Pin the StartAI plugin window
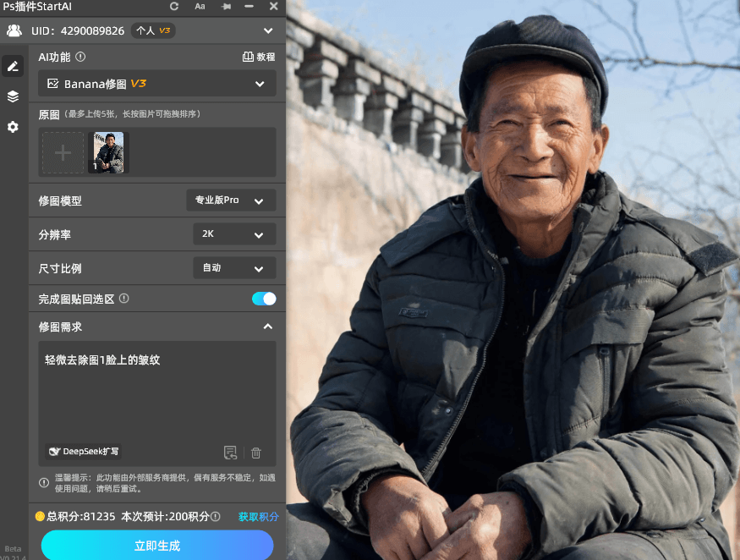 225,7
